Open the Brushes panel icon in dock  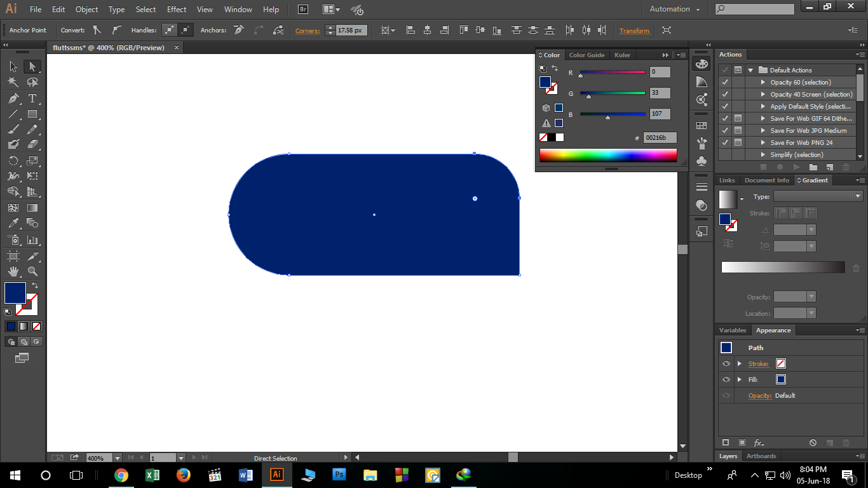pos(702,144)
